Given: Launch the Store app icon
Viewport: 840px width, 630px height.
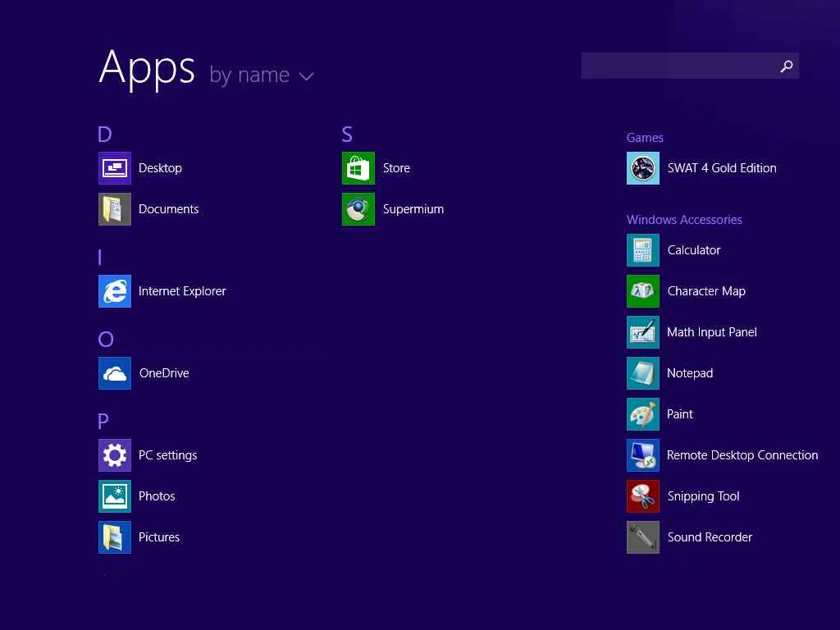Looking at the screenshot, I should tap(358, 168).
